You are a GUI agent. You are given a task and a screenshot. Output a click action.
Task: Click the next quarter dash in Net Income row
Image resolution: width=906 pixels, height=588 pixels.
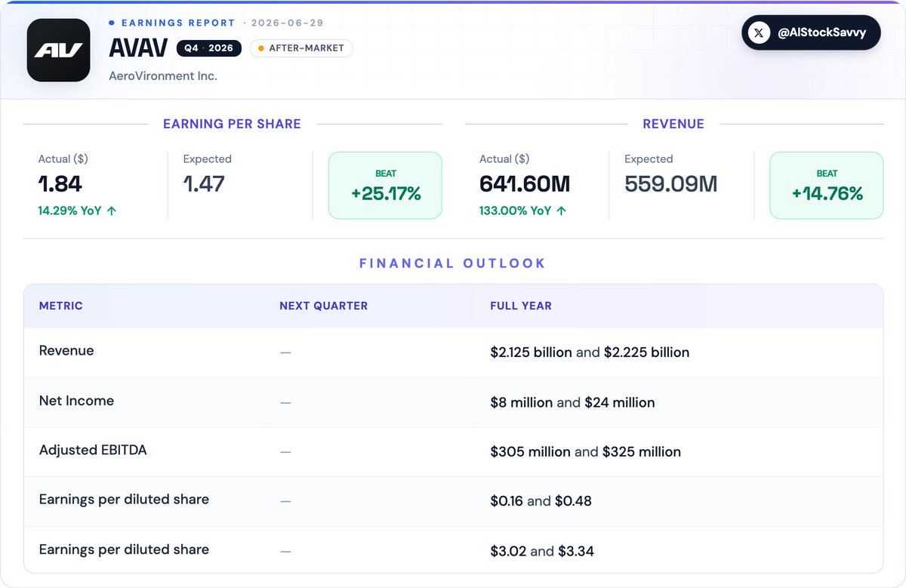pyautogui.click(x=285, y=402)
